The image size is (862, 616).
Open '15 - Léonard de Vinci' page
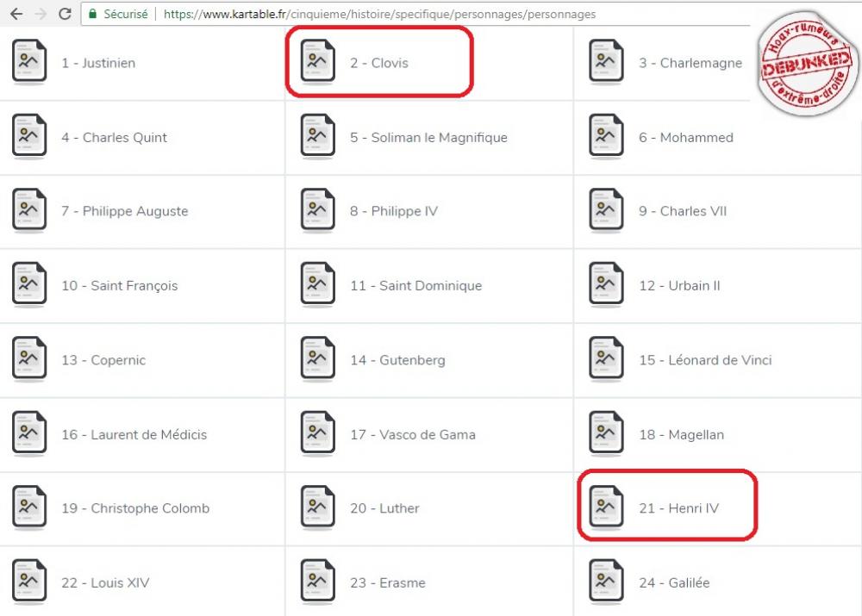[704, 360]
